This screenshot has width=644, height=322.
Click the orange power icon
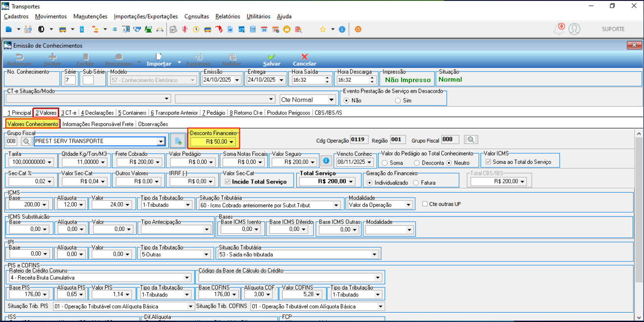[x=358, y=29]
